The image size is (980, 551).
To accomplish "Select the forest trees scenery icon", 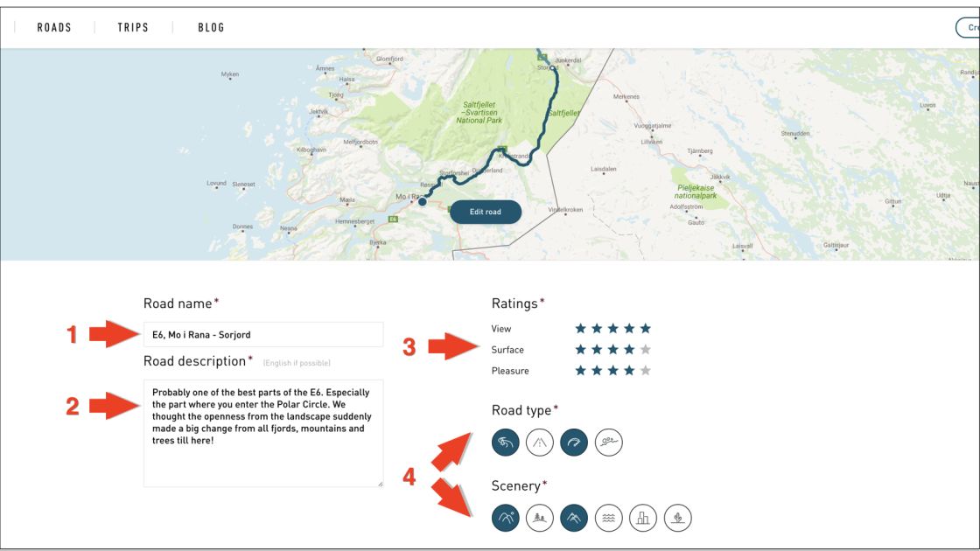I will coord(539,518).
